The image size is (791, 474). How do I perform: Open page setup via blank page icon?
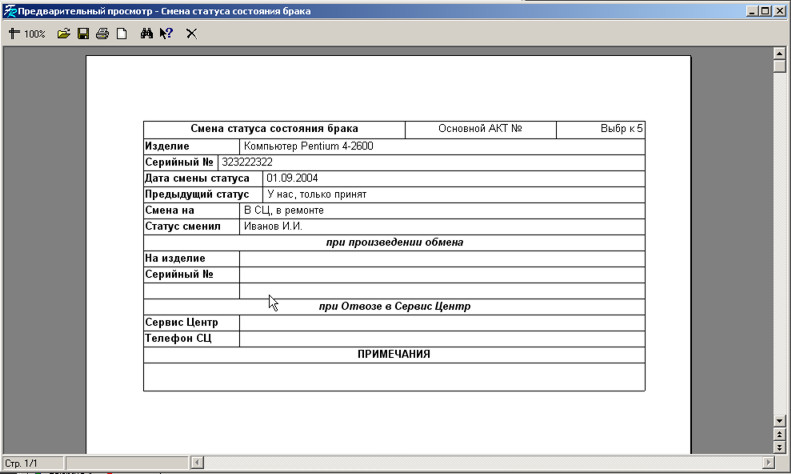(122, 33)
